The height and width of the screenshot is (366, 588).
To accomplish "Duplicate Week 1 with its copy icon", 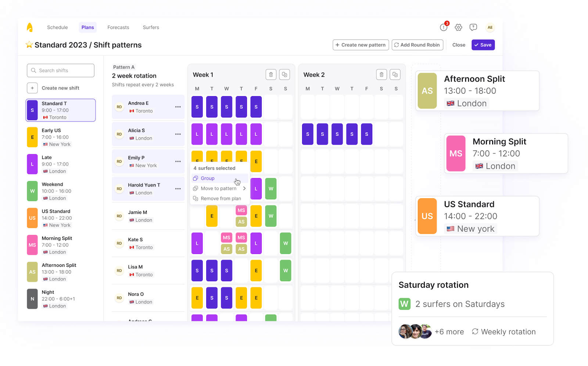I will point(284,75).
